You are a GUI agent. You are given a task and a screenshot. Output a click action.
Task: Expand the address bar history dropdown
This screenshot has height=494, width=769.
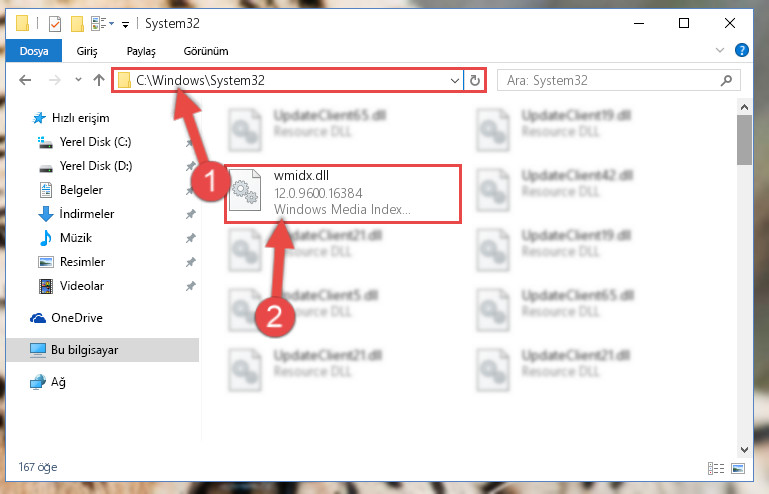(455, 80)
